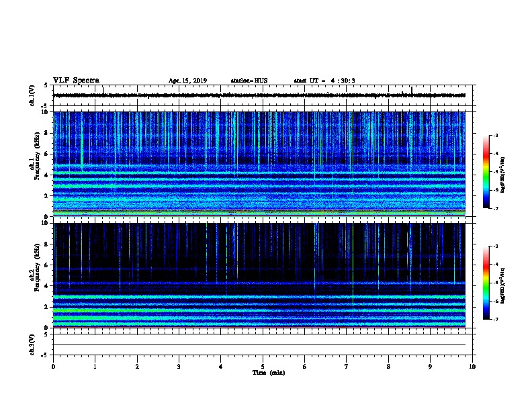The image size is (532, 411).
Task: Select the ch.1 colorbar 'log(PSD)' label
Action: (503, 175)
